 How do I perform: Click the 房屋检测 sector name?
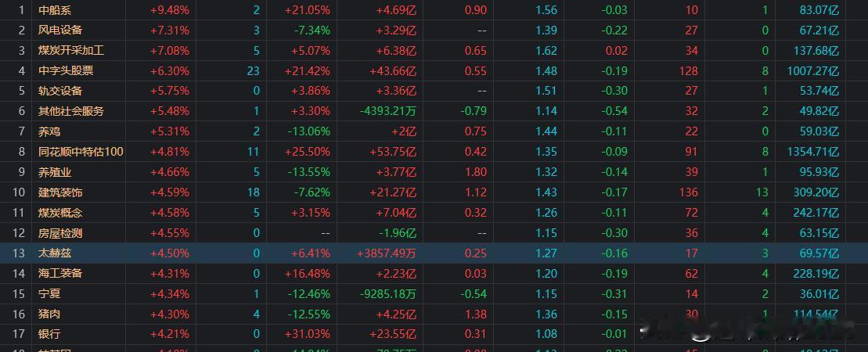(59, 233)
